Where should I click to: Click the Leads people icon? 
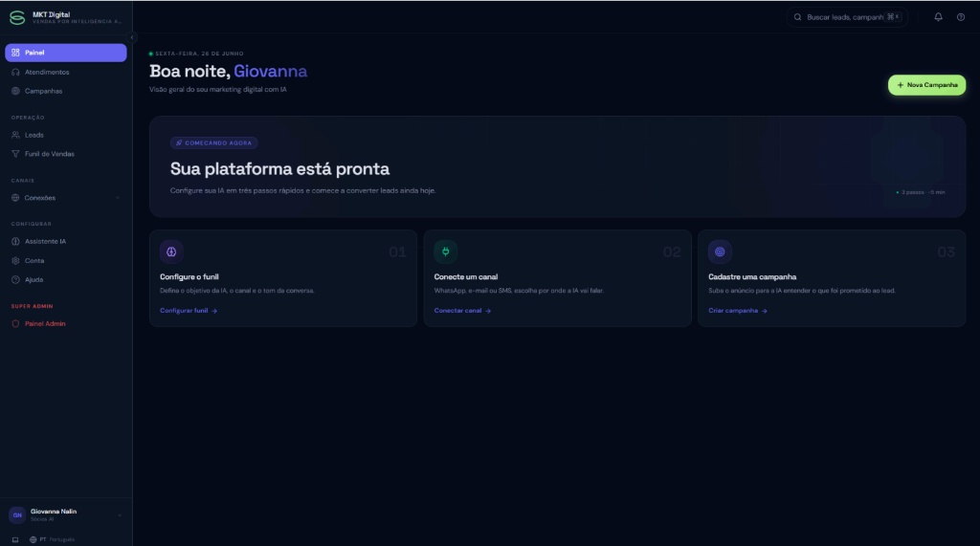pos(15,135)
